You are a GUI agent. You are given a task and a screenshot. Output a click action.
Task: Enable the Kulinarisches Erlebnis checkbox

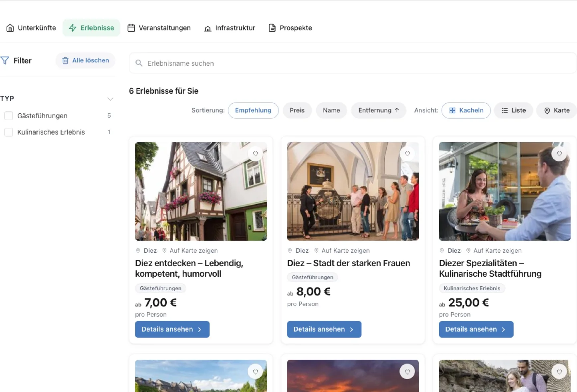coord(9,132)
